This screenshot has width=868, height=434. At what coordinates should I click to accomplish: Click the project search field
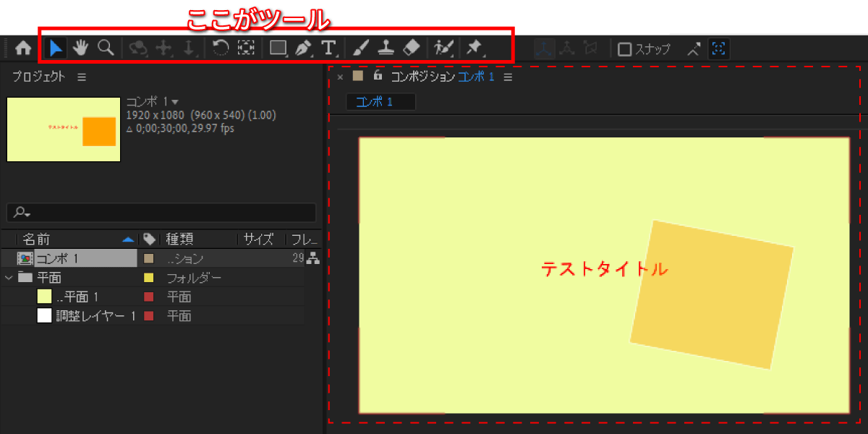[161, 213]
